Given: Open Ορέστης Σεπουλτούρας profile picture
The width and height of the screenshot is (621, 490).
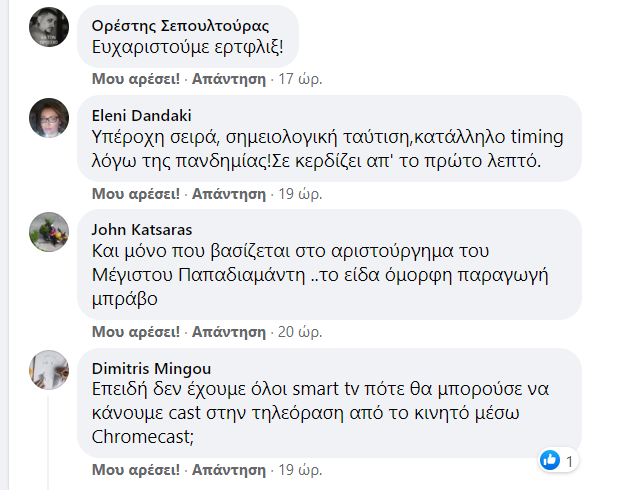Looking at the screenshot, I should [49, 27].
